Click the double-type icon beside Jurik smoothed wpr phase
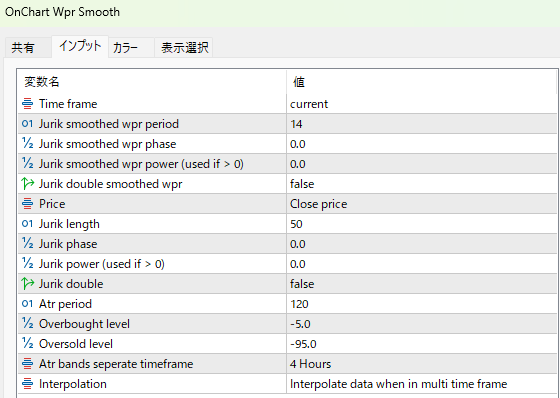Image resolution: width=560 pixels, height=398 pixels. point(28,144)
